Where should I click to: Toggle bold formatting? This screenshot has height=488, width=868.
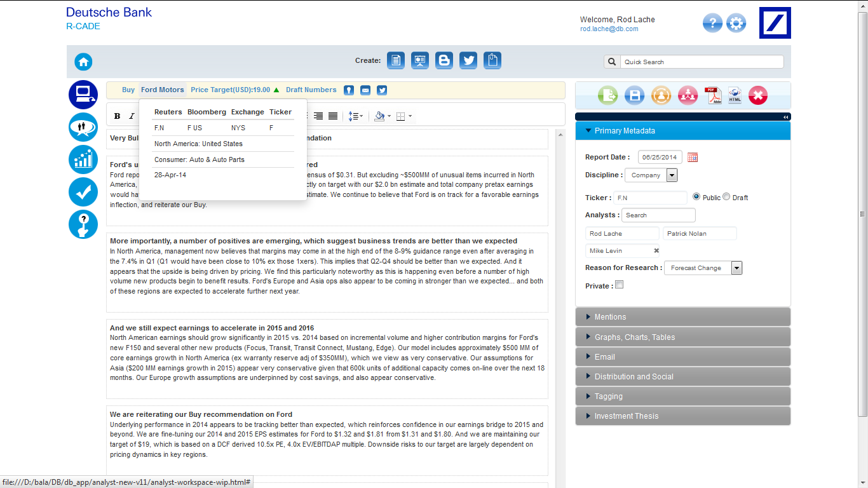117,116
